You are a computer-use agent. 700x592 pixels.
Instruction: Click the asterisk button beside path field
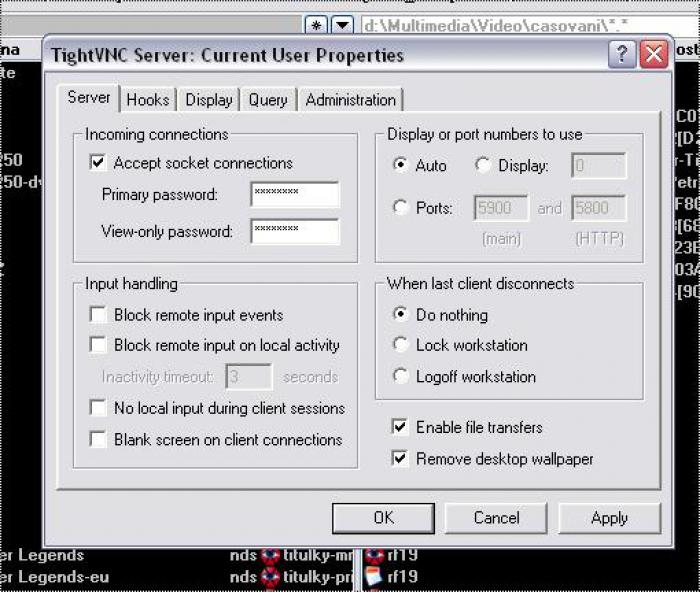pyautogui.click(x=316, y=25)
